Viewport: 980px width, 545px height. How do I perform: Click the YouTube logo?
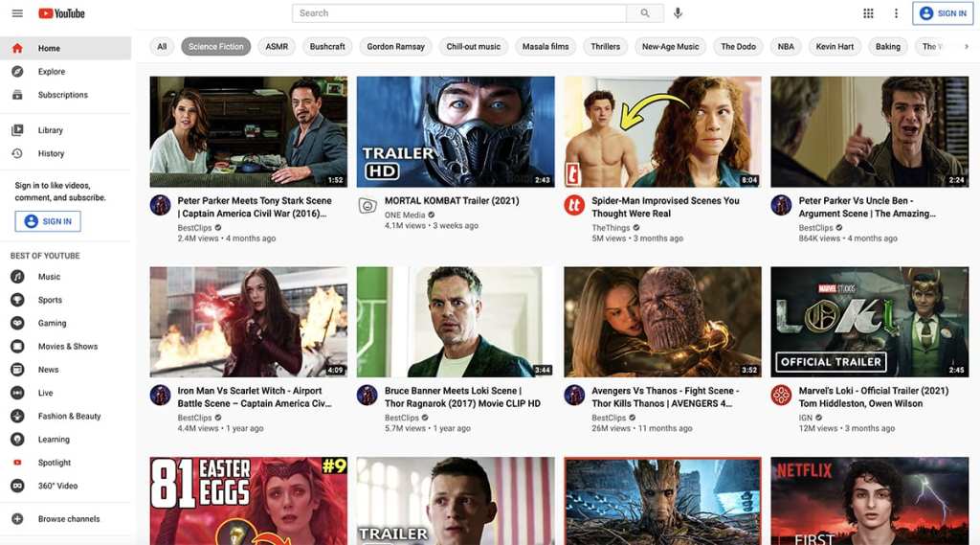pos(61,13)
